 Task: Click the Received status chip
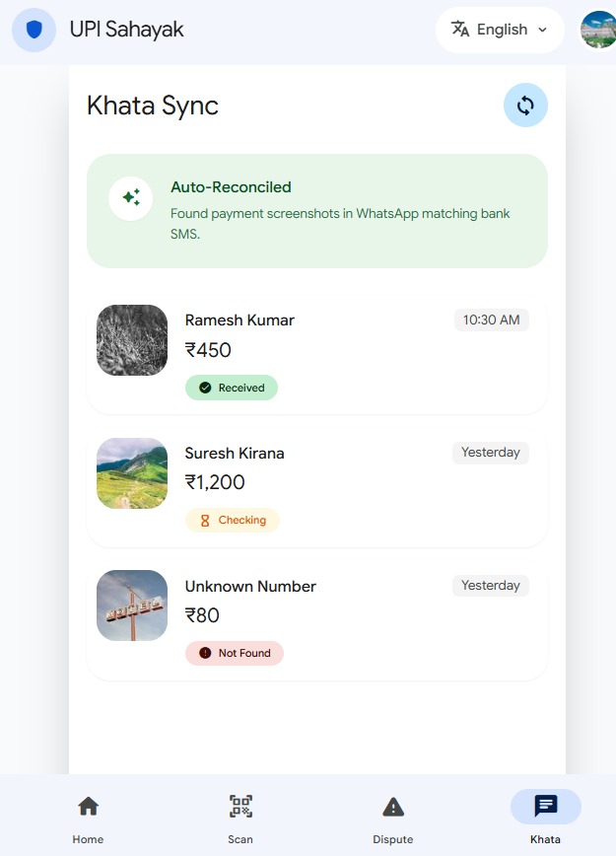click(232, 388)
